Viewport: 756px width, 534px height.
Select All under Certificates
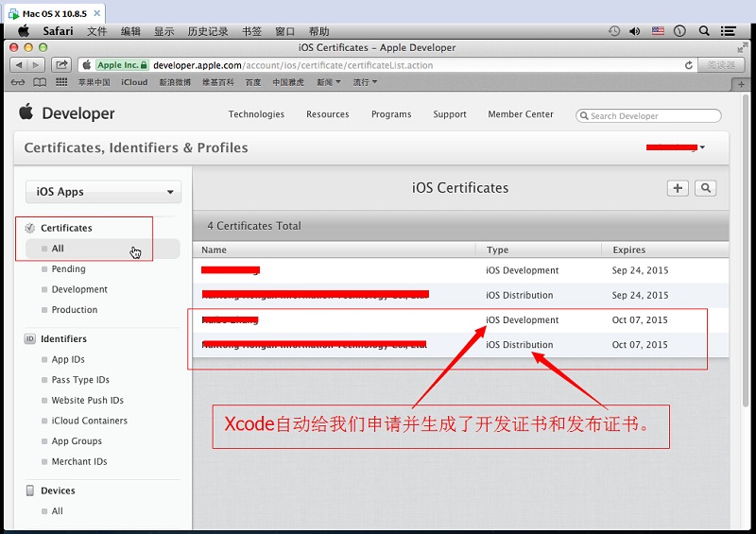pyautogui.click(x=103, y=249)
